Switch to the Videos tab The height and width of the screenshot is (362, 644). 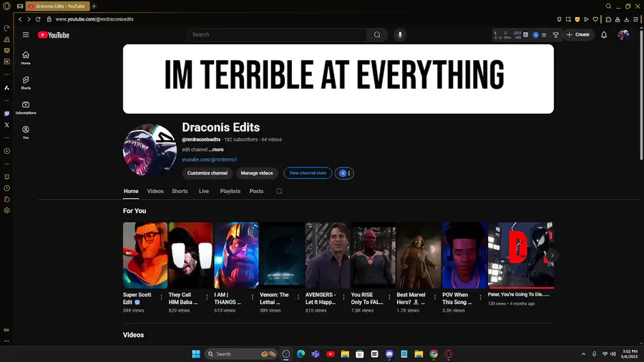point(155,191)
